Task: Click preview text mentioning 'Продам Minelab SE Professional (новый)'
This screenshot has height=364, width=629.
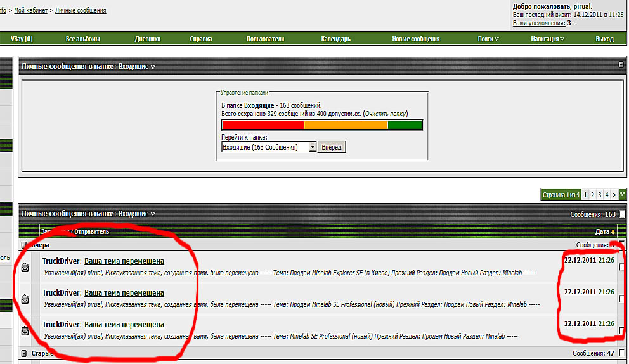Action: tap(292, 304)
